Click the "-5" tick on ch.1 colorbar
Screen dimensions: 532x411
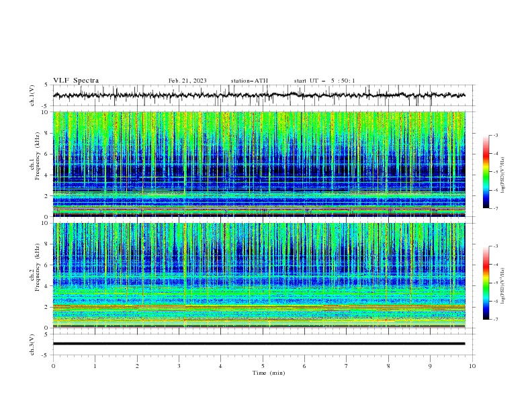pyautogui.click(x=495, y=172)
